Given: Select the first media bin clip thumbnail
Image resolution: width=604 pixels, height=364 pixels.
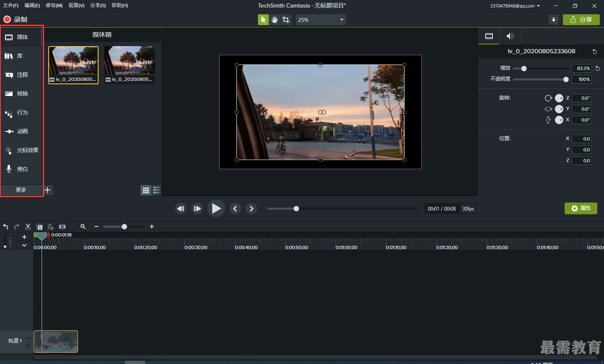Looking at the screenshot, I should click(73, 65).
